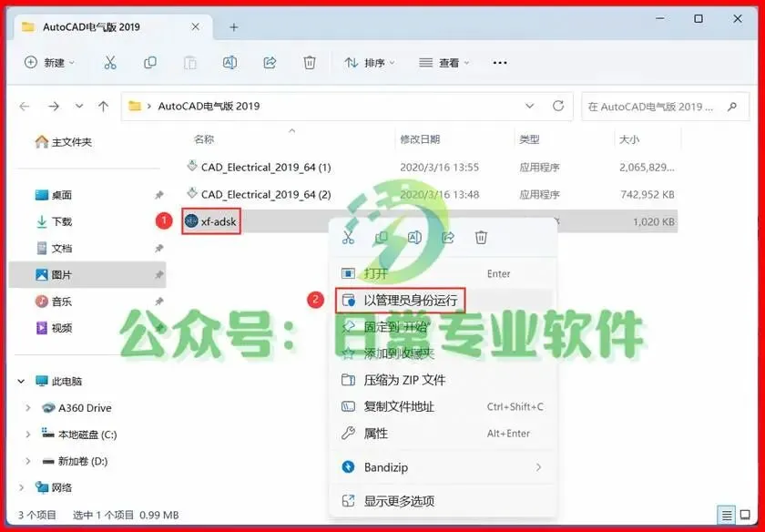Switch to details view icon in status bar
The height and width of the screenshot is (532, 765).
point(727,515)
